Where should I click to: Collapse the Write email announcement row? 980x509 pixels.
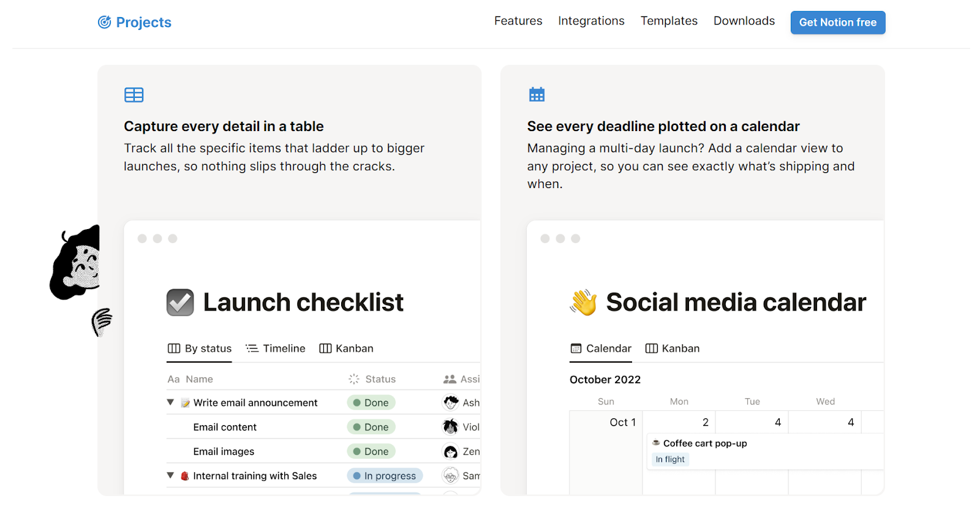pyautogui.click(x=170, y=402)
